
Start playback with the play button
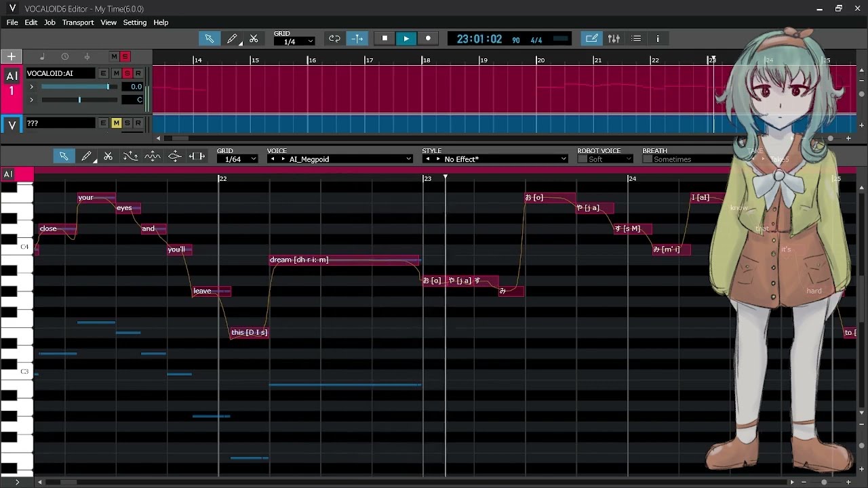(406, 39)
